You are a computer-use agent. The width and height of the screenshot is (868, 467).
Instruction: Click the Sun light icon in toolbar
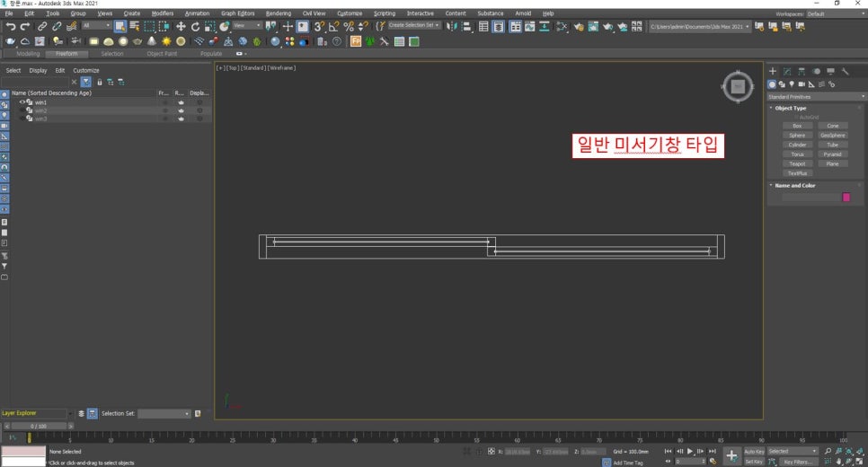(166, 41)
